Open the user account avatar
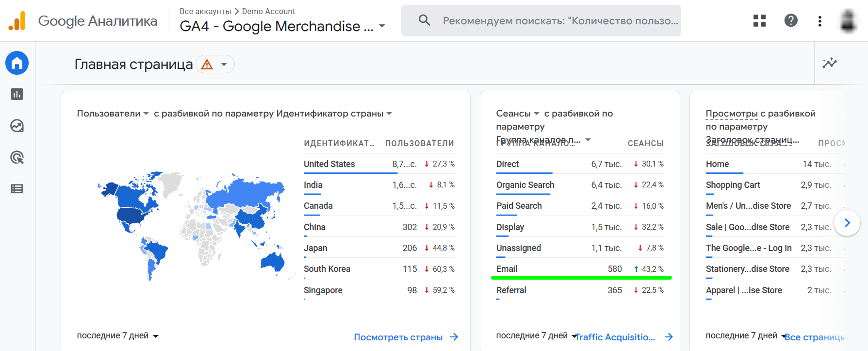The image size is (868, 351). pos(848,21)
